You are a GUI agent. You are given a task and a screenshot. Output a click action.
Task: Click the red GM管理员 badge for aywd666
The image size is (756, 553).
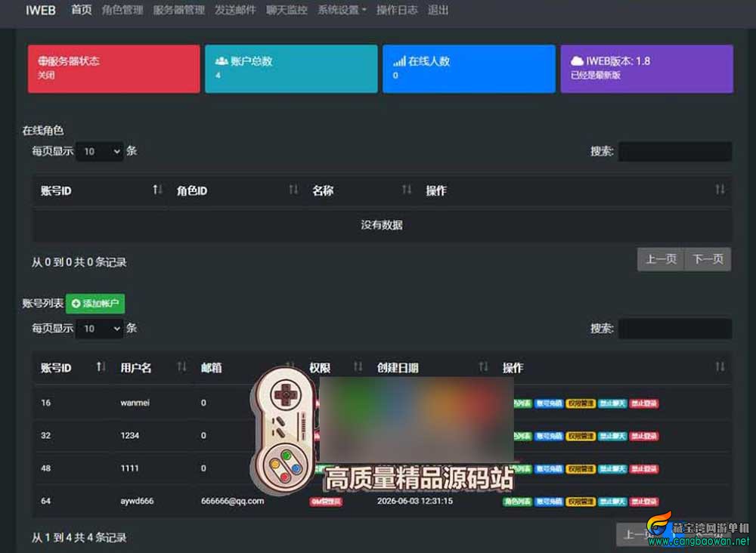326,502
